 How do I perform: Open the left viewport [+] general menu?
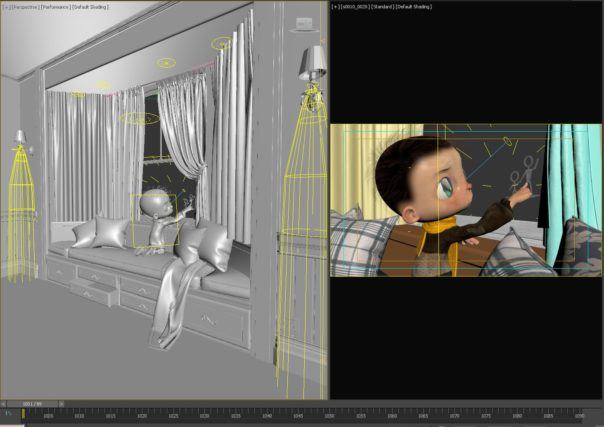point(5,5)
